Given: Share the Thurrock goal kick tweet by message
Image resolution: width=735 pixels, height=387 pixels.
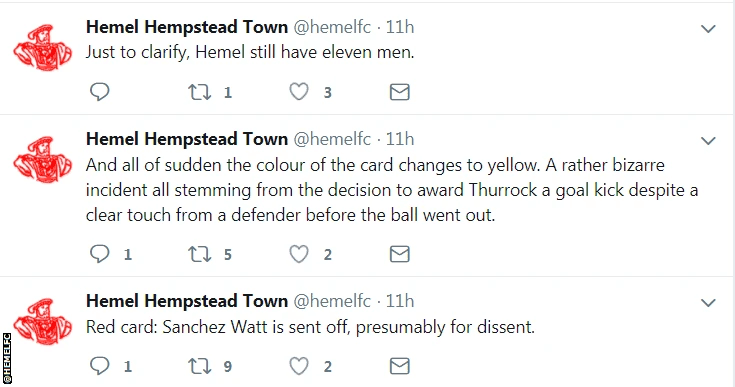Looking at the screenshot, I should pyautogui.click(x=400, y=254).
